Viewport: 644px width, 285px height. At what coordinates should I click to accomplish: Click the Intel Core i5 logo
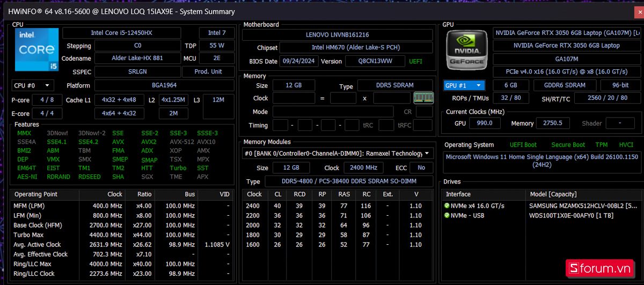tap(36, 49)
